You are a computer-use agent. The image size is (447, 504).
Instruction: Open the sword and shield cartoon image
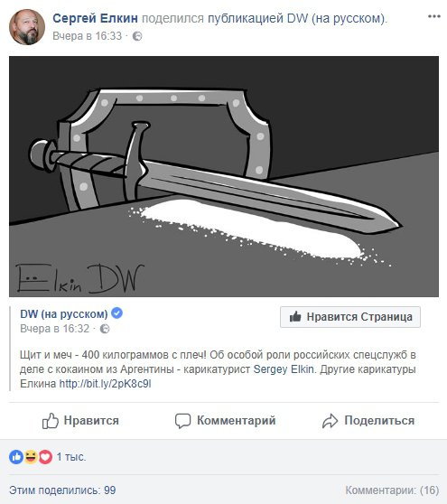click(224, 176)
